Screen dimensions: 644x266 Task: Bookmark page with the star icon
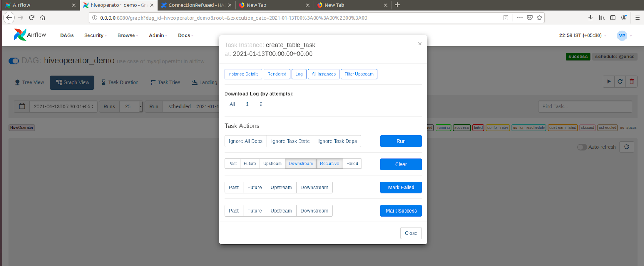point(539,18)
